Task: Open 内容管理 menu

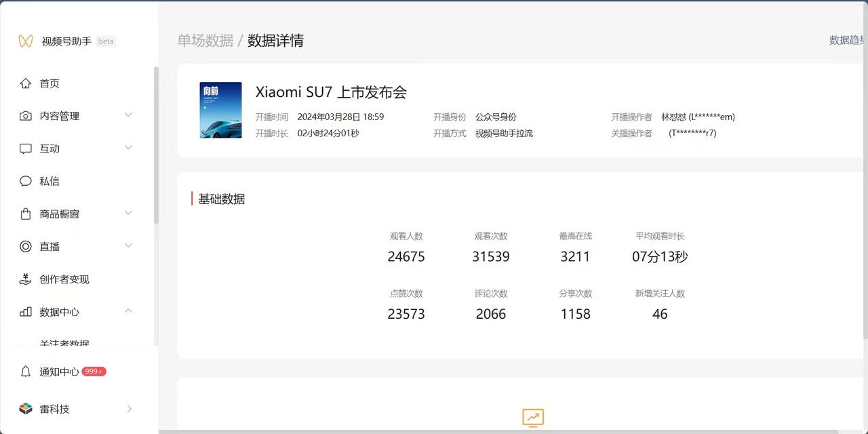Action: point(60,116)
